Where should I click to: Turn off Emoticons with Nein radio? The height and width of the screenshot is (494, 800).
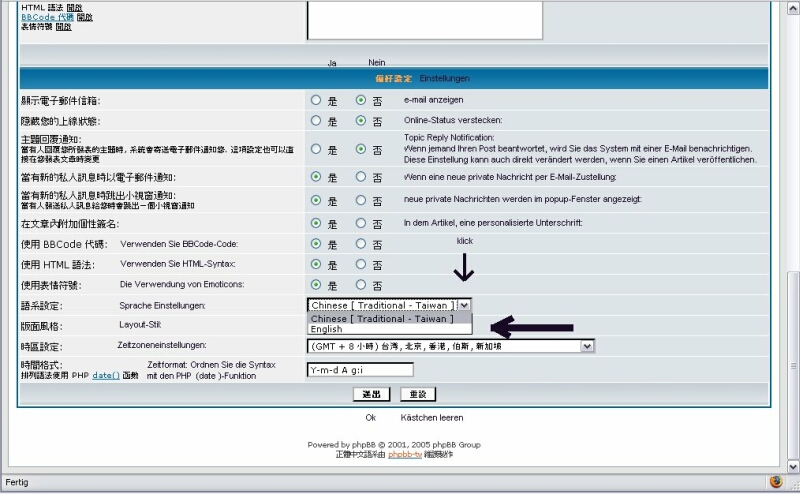pos(361,285)
